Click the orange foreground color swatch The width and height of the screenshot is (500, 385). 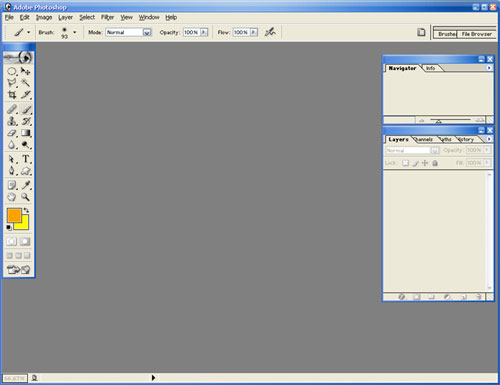[14, 215]
